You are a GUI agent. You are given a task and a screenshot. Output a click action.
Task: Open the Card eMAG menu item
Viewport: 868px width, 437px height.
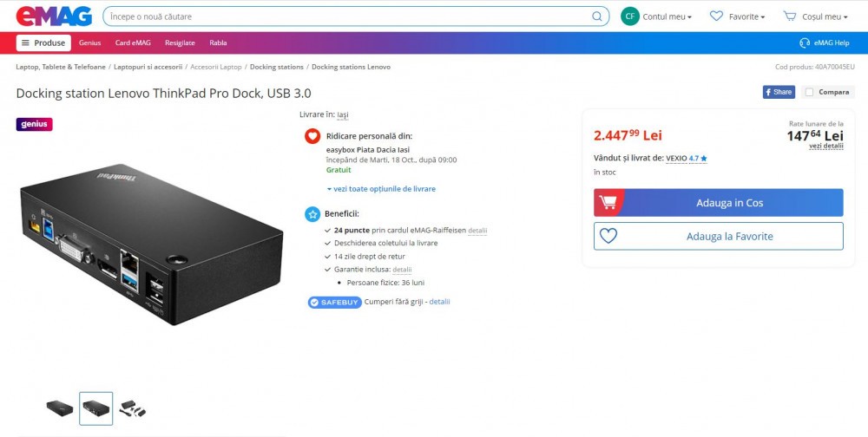[x=133, y=42]
